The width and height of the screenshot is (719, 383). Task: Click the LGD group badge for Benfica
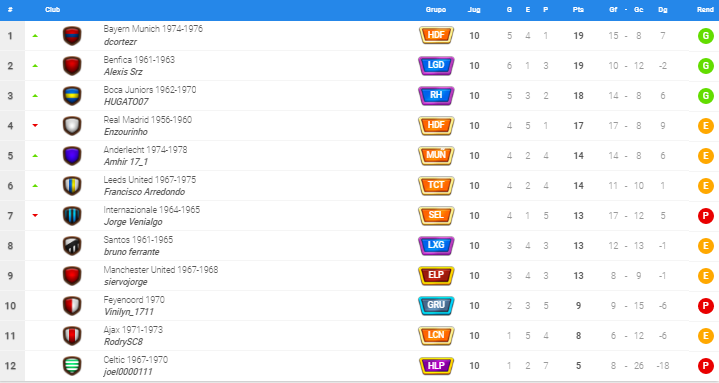click(436, 66)
